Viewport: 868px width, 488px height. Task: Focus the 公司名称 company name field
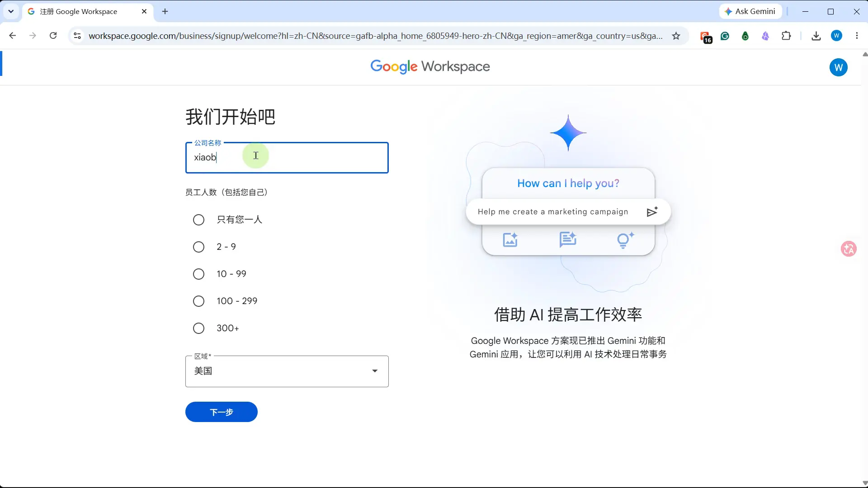[x=287, y=158]
